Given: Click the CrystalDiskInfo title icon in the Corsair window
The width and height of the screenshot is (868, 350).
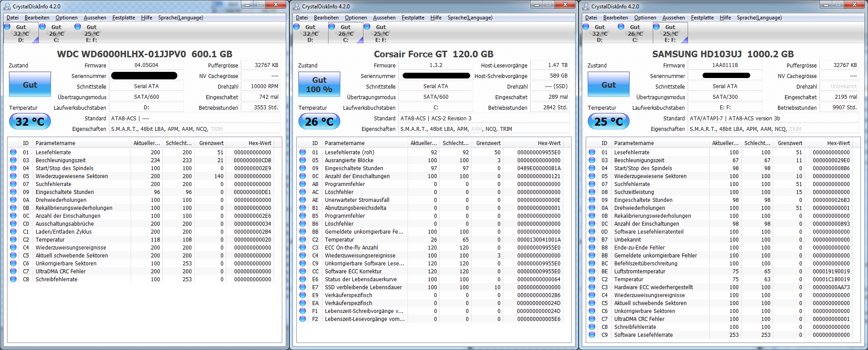Looking at the screenshot, I should pyautogui.click(x=296, y=6).
